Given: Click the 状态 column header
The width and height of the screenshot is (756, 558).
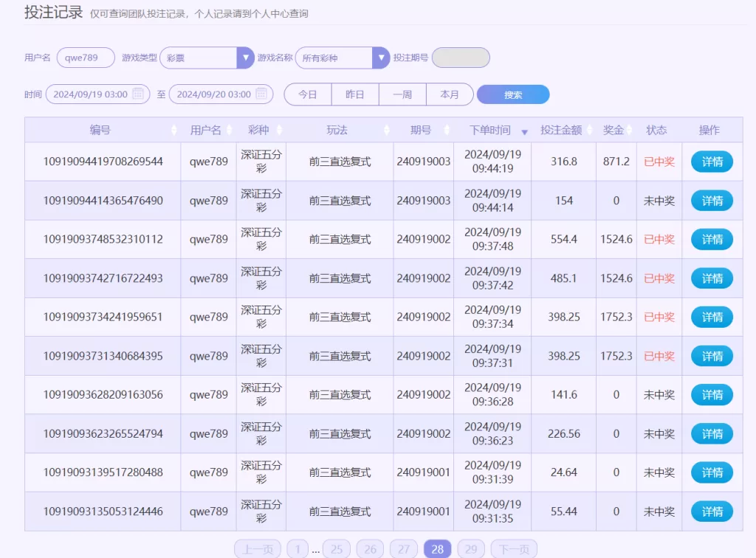Looking at the screenshot, I should tap(656, 130).
